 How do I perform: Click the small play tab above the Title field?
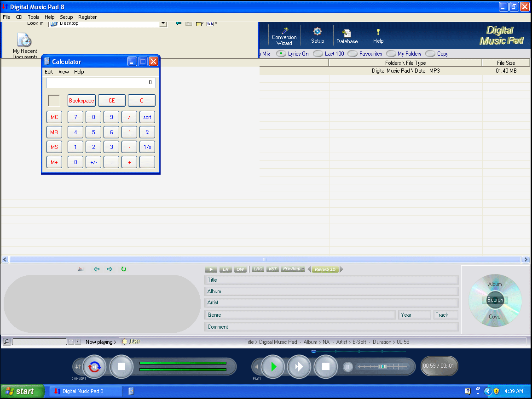[x=211, y=269]
